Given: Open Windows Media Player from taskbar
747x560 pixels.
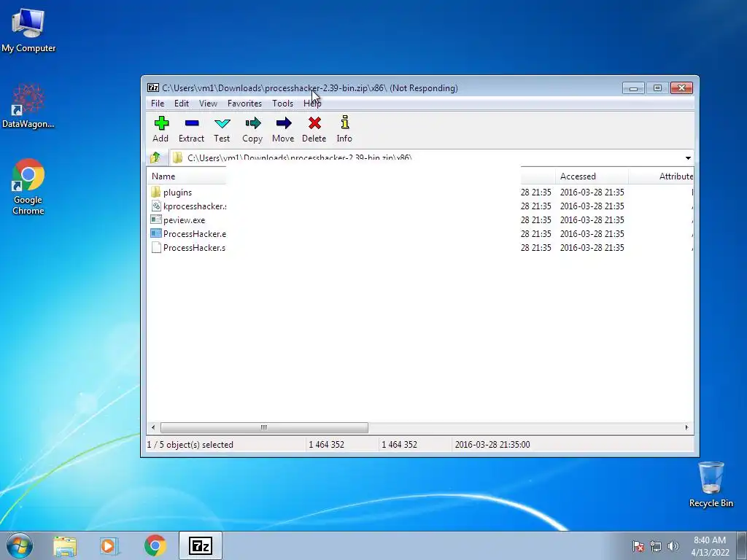Looking at the screenshot, I should tap(109, 546).
